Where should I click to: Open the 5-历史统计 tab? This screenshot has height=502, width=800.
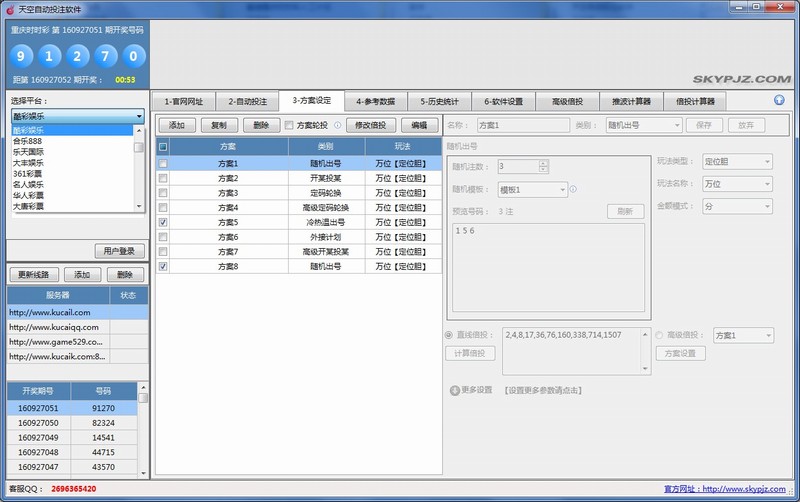point(439,101)
